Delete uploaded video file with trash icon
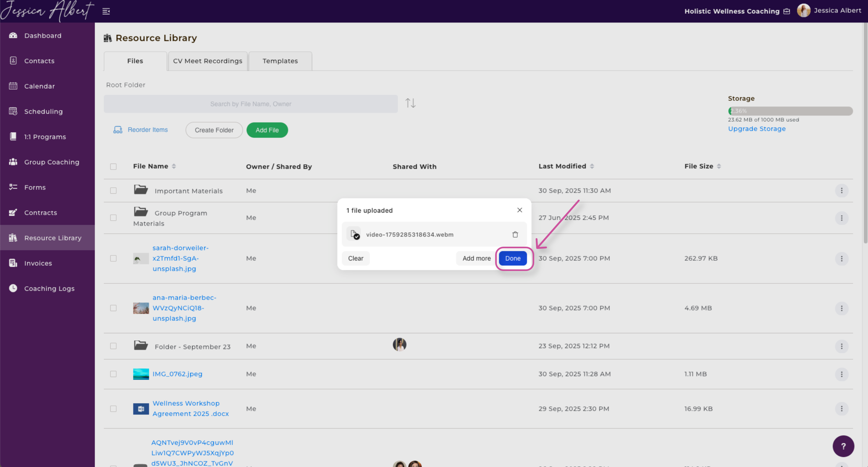This screenshot has height=467, width=868. (515, 234)
